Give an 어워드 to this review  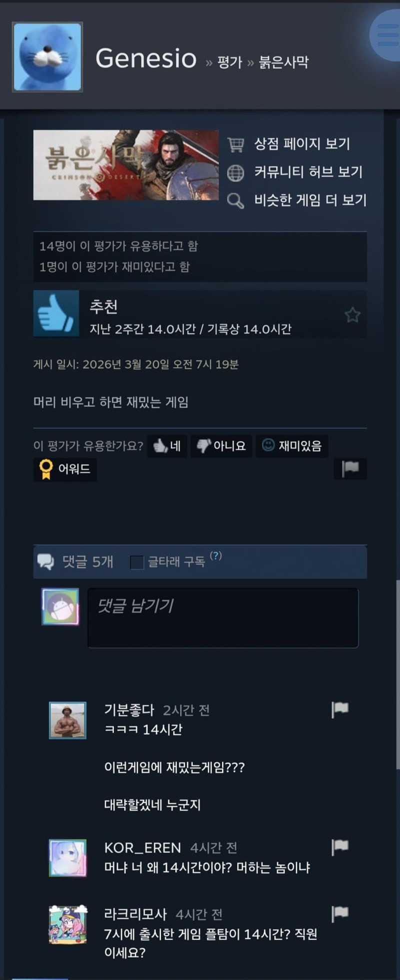[x=65, y=469]
